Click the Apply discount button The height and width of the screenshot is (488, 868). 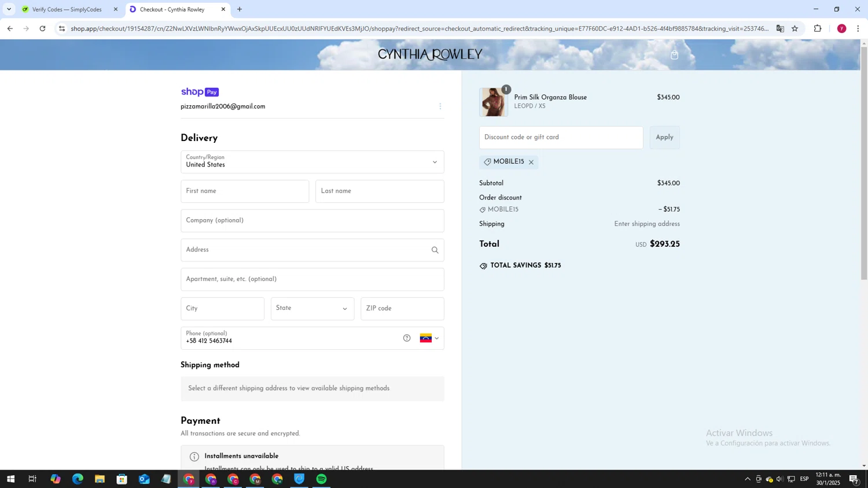point(664,138)
